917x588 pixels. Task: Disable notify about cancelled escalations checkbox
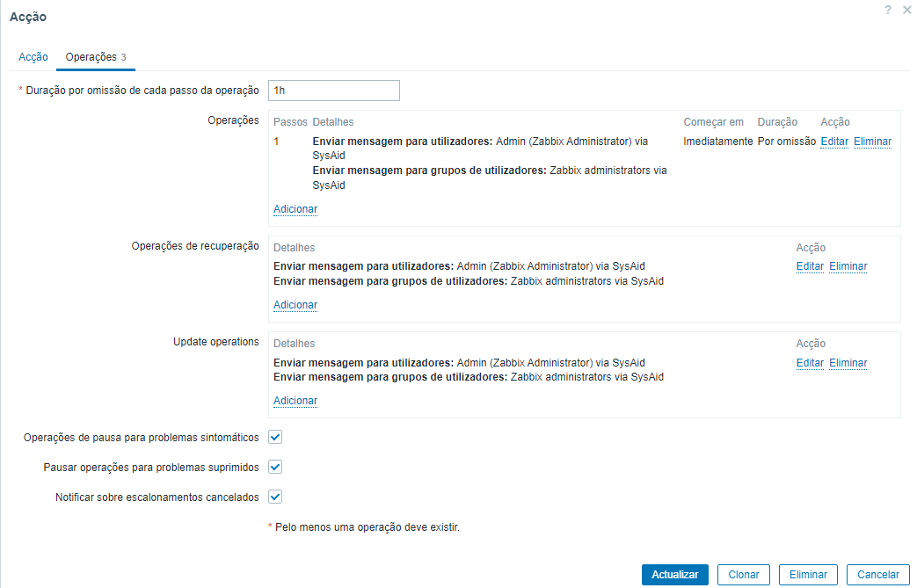(275, 497)
